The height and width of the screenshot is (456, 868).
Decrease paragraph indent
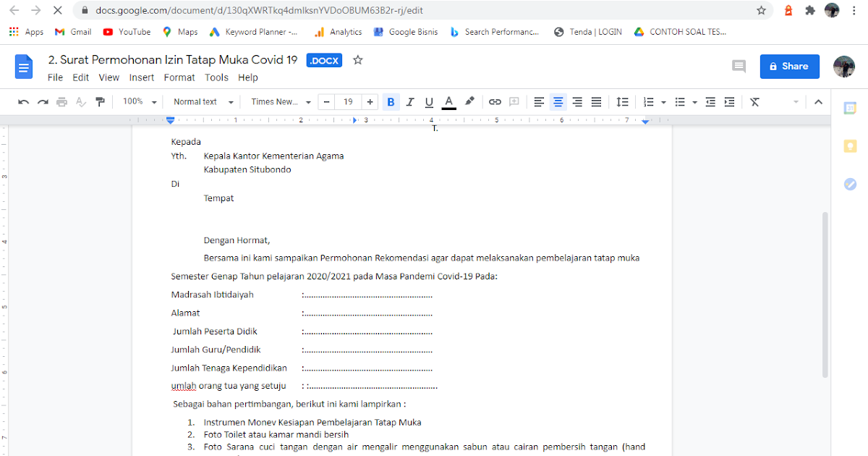tap(710, 102)
